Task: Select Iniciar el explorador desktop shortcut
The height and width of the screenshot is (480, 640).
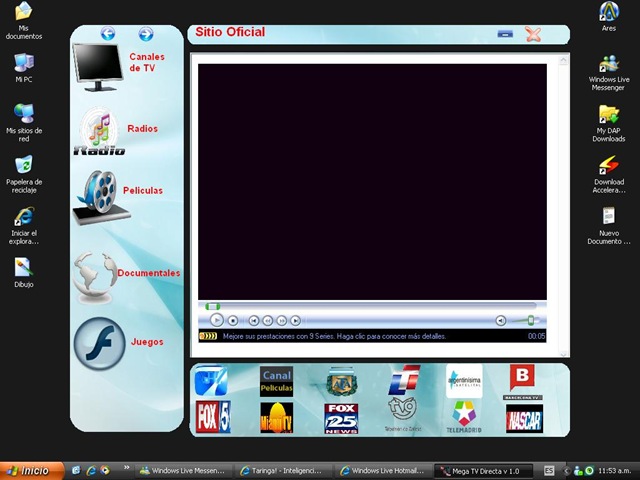Action: coord(24,226)
